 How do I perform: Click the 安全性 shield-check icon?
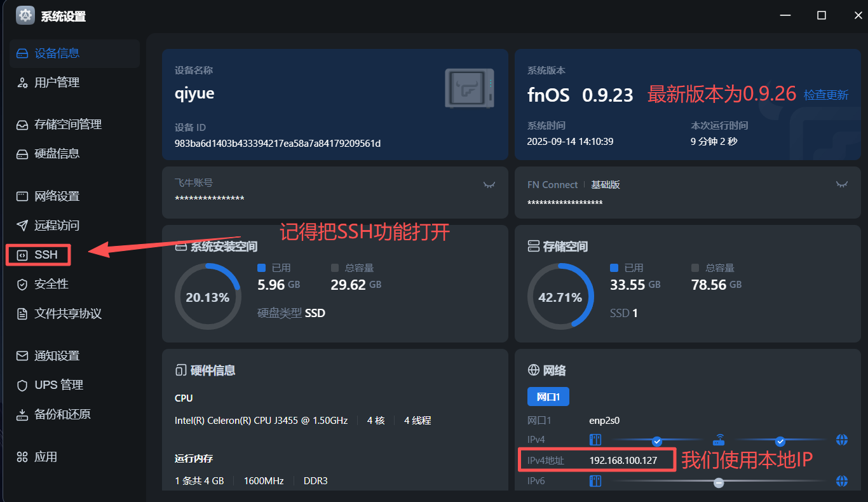coord(22,284)
